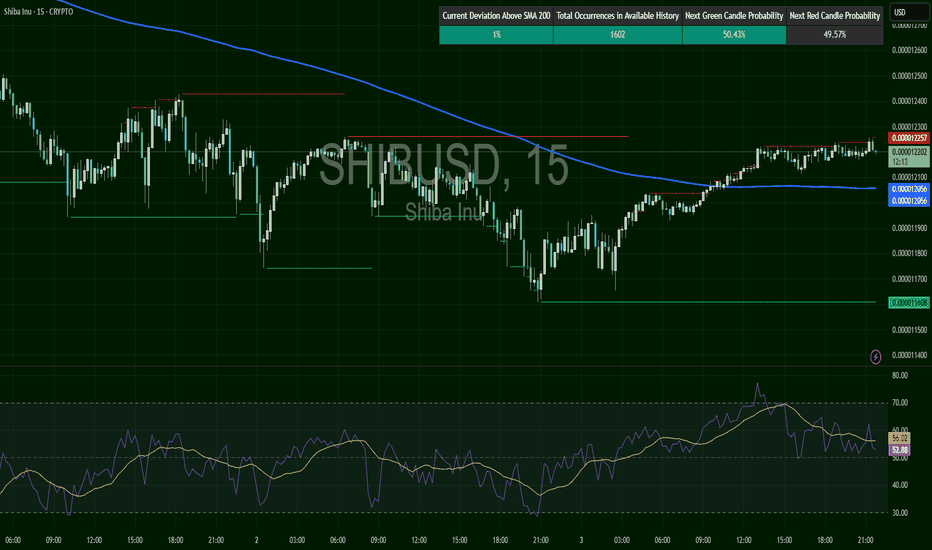The image size is (932, 550).
Task: Click the 80.00 level on RSI scale
Action: 899,376
